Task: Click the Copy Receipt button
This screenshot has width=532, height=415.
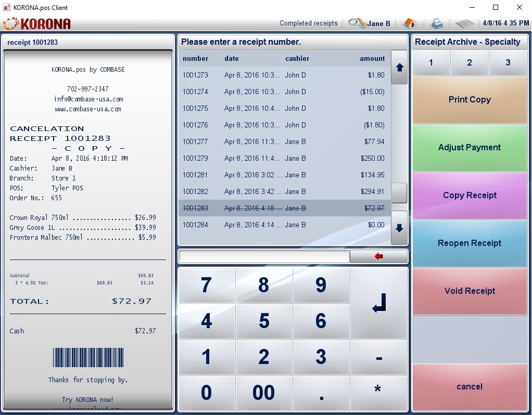Action: coord(470,196)
